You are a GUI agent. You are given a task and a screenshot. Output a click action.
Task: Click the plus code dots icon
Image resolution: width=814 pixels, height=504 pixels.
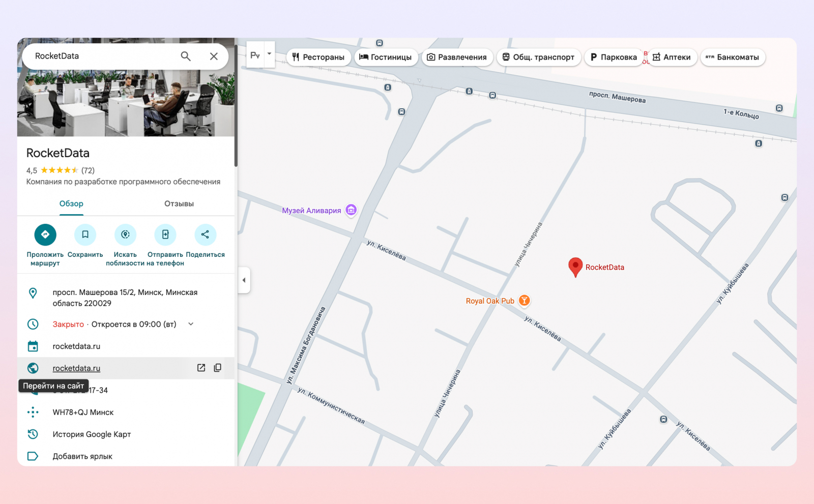coord(33,412)
